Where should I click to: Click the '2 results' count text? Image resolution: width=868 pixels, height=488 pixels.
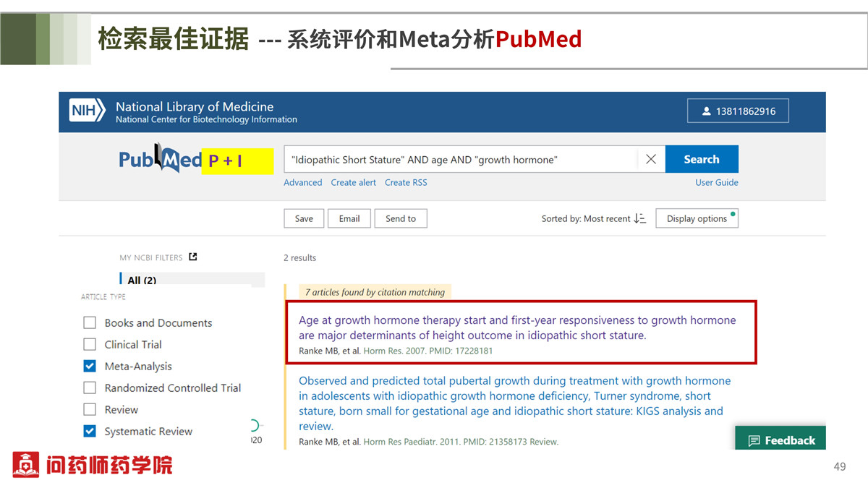click(x=299, y=257)
